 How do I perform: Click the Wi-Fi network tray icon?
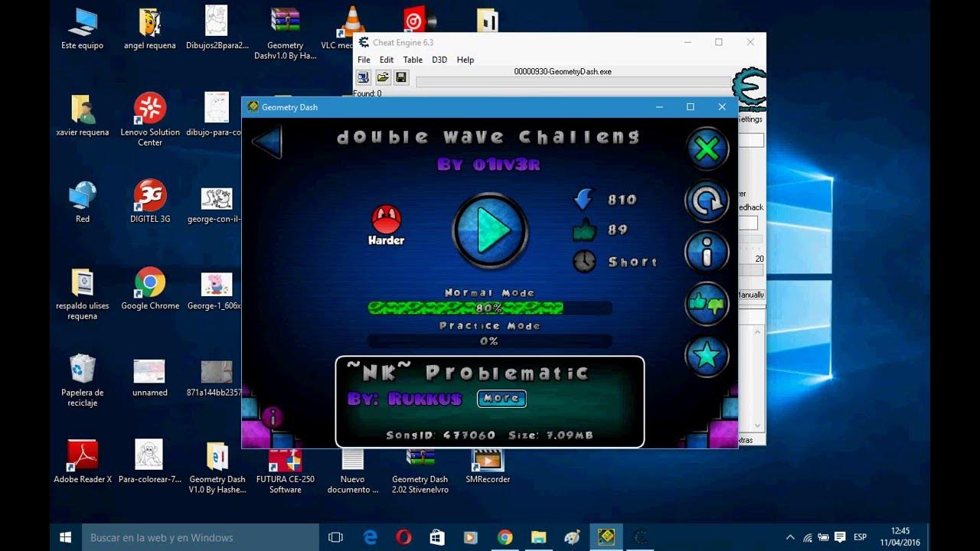807,537
